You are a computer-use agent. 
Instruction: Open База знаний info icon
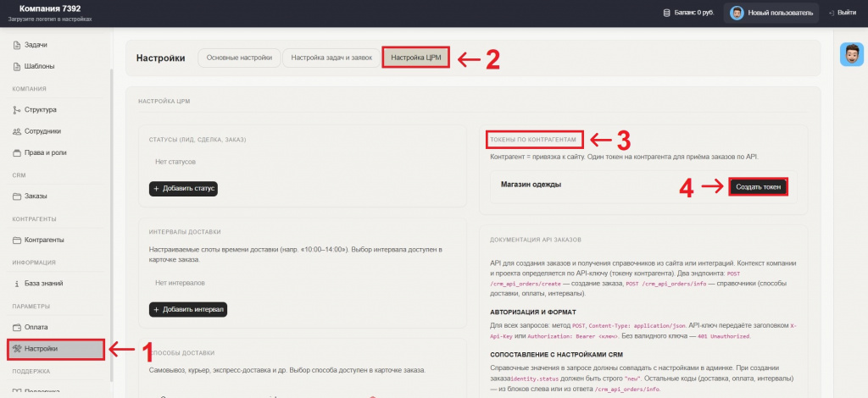pyautogui.click(x=17, y=284)
